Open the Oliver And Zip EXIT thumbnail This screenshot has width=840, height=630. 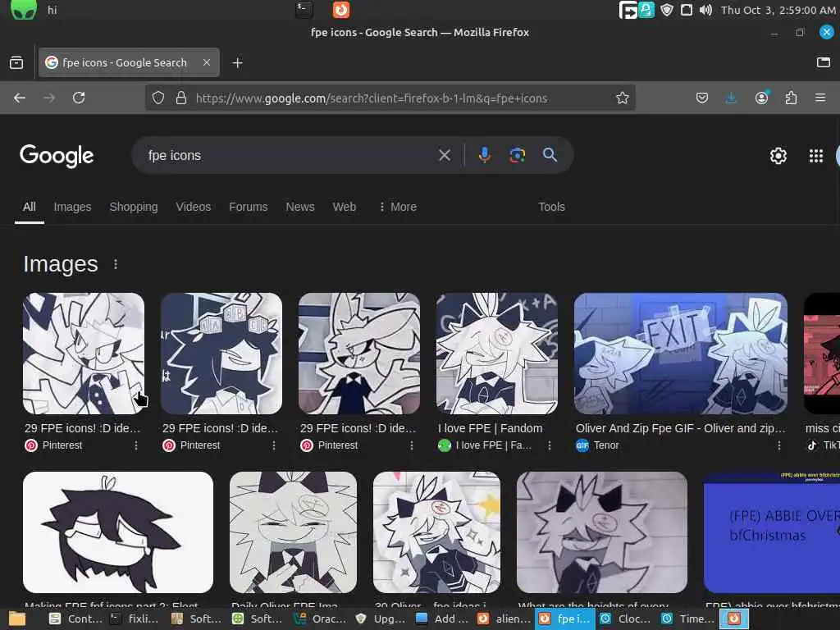[680, 354]
